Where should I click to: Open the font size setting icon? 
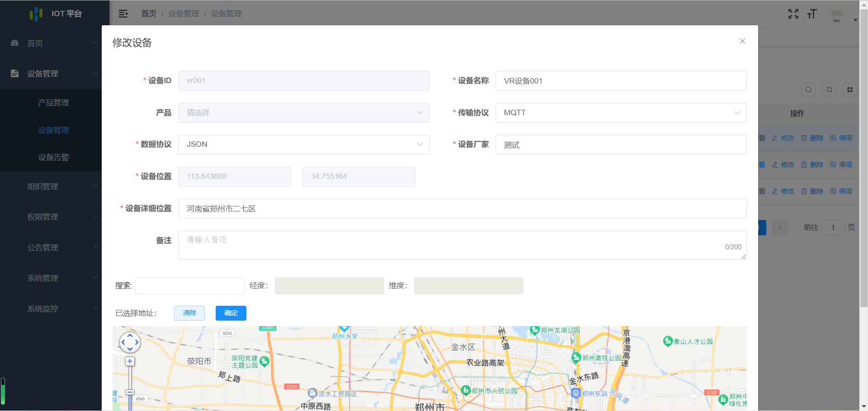click(x=812, y=14)
